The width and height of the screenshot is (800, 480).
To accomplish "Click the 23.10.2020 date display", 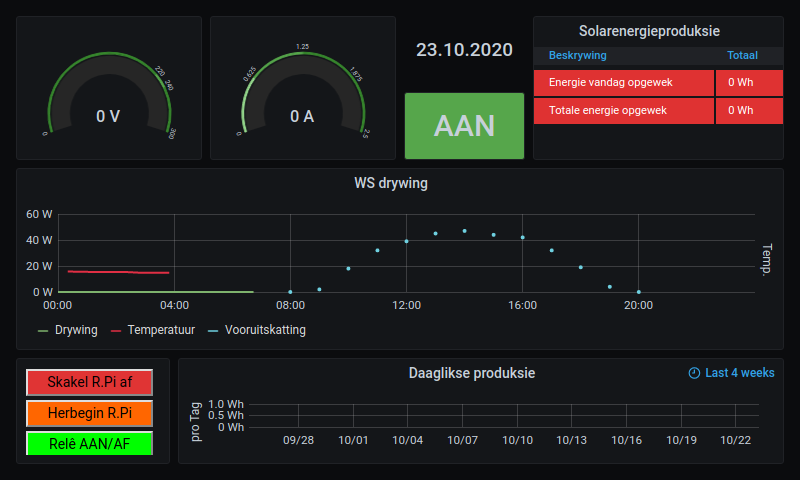I will 464,50.
